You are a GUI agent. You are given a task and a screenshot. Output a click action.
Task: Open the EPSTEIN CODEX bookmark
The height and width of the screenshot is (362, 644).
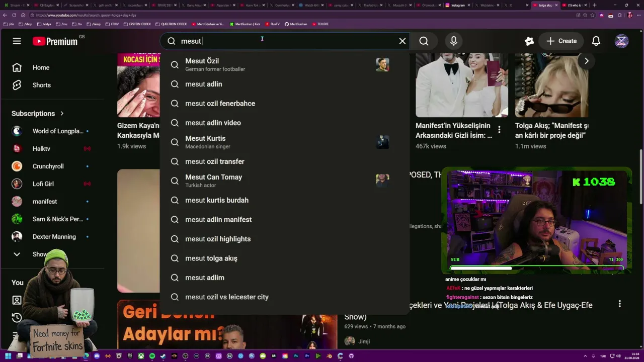pos(137,24)
